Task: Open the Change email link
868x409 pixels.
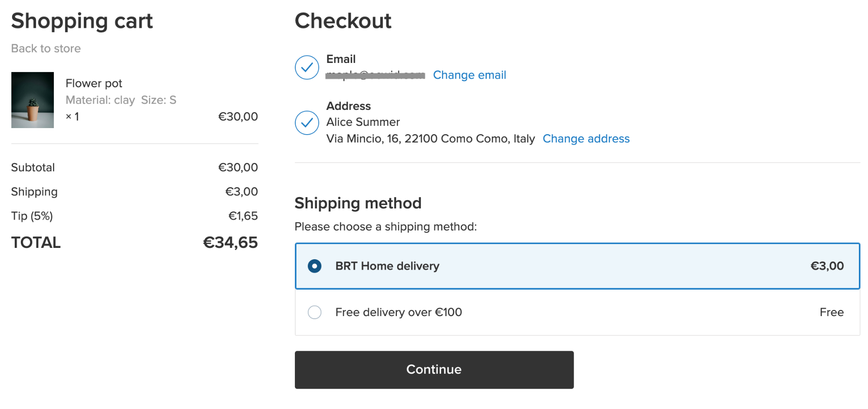Action: (469, 75)
